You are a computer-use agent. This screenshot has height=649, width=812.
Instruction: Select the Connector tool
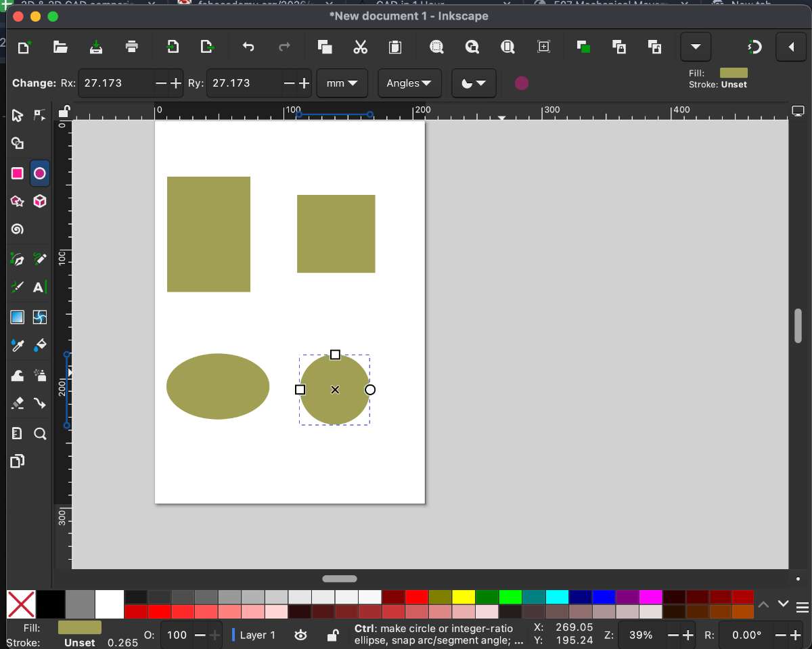click(40, 404)
